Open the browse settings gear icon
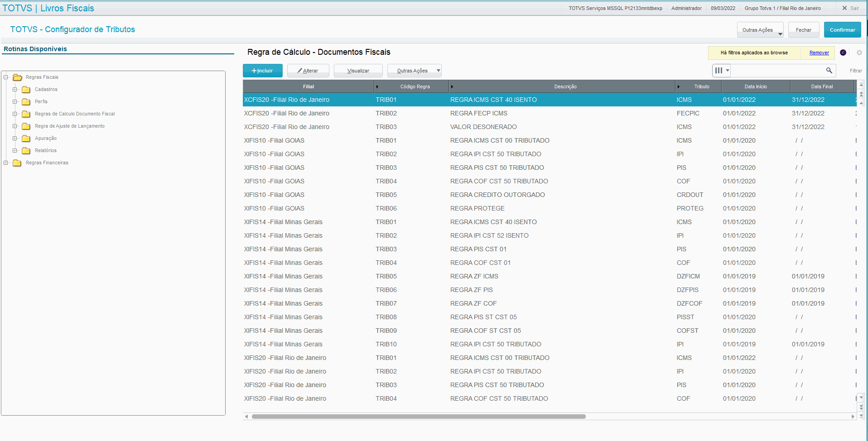Screen dimensions: 868x441 point(859,53)
